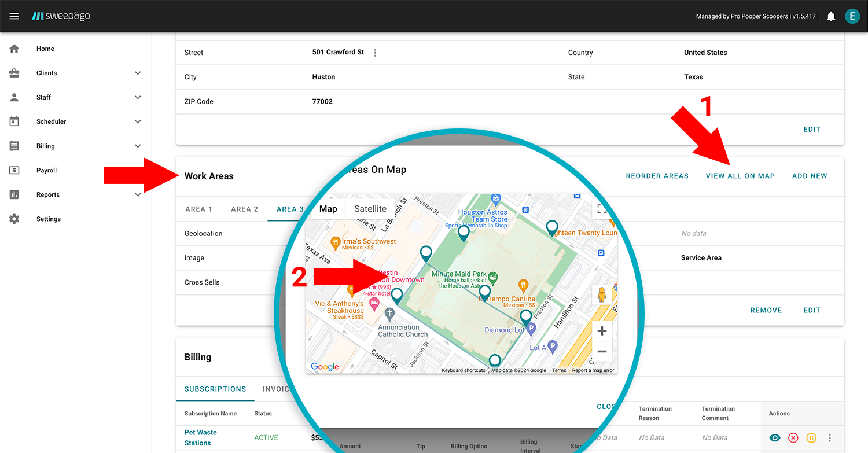868x453 pixels.
Task: Click the notifications bell icon
Action: click(x=831, y=16)
